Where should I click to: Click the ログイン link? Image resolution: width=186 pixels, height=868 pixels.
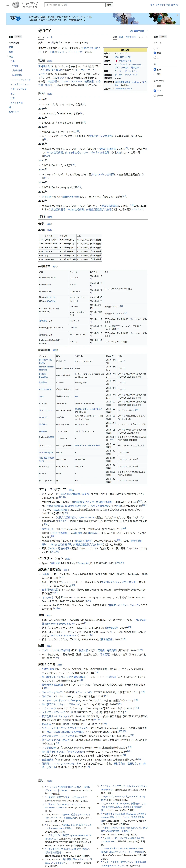tap(175, 5)
